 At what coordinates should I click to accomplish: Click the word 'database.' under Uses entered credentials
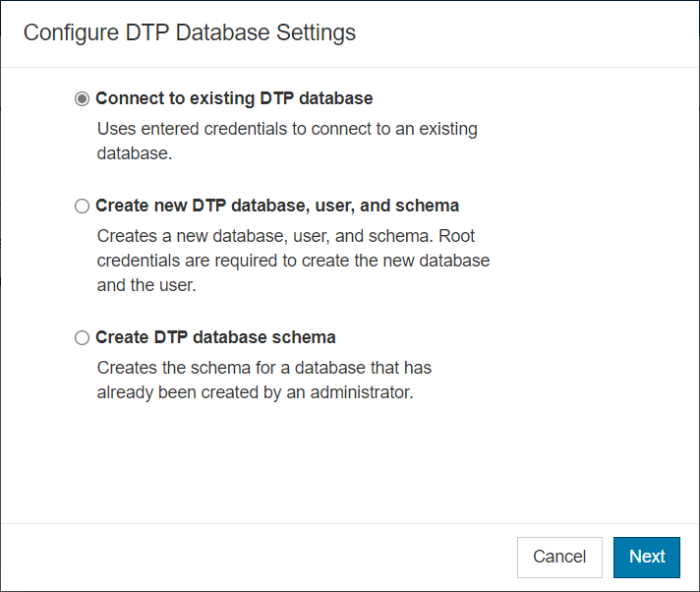[135, 153]
